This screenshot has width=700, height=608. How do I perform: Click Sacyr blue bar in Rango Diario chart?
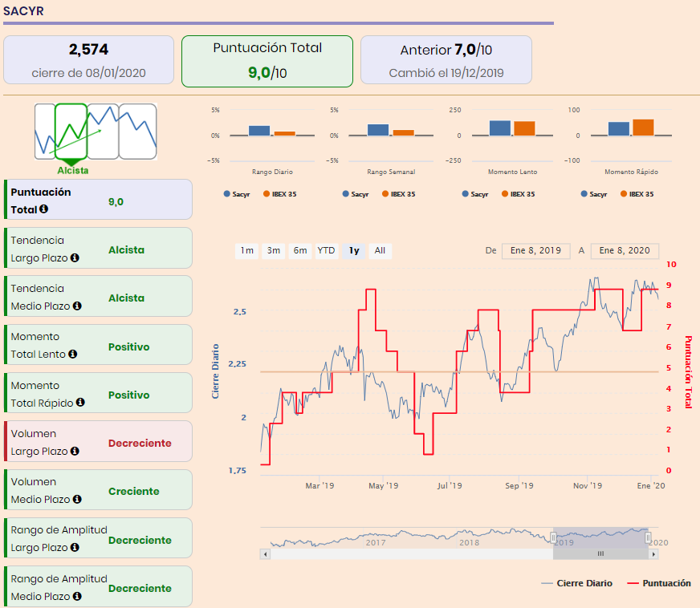point(259,130)
